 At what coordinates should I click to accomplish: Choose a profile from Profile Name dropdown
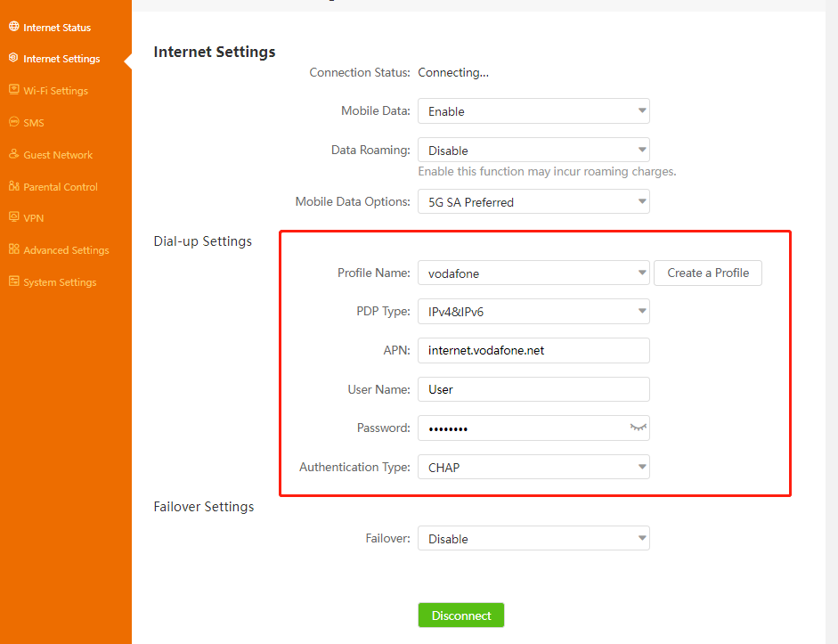tap(533, 273)
